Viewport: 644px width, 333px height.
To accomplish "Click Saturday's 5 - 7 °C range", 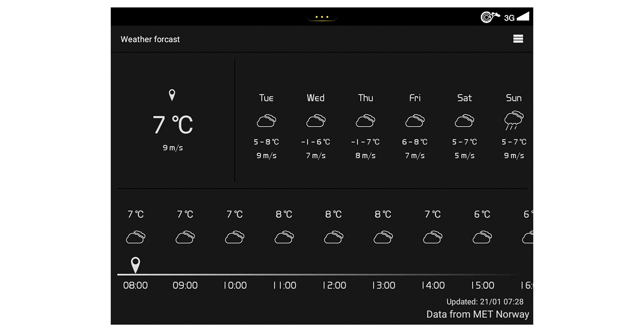I will (464, 142).
